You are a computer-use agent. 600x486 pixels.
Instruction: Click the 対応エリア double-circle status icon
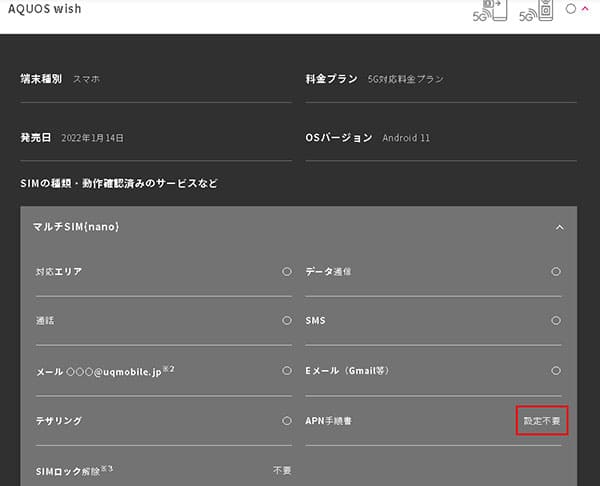pyautogui.click(x=287, y=271)
